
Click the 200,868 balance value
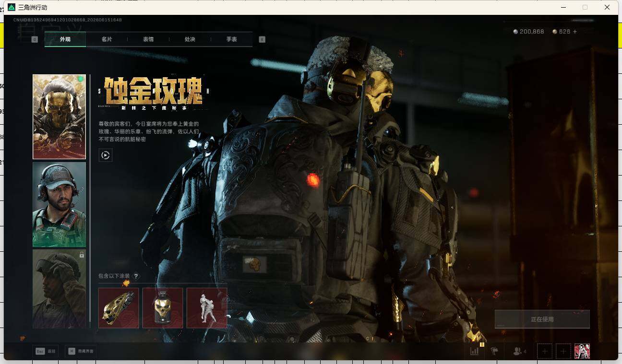(532, 32)
